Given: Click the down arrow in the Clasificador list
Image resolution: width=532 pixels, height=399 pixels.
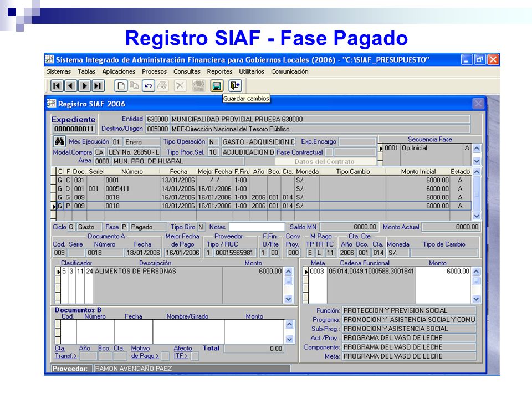Looking at the screenshot, I should (x=288, y=299).
